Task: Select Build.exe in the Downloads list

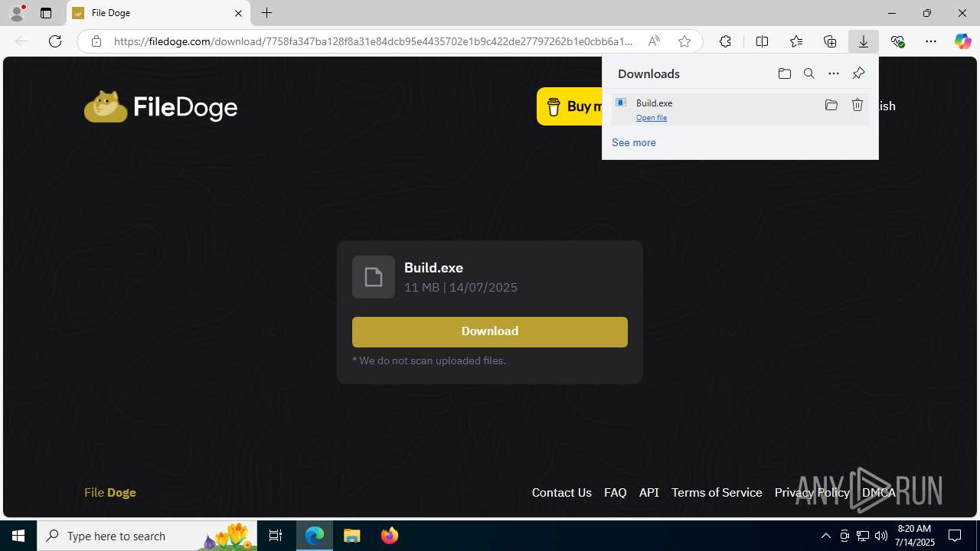Action: click(x=740, y=109)
